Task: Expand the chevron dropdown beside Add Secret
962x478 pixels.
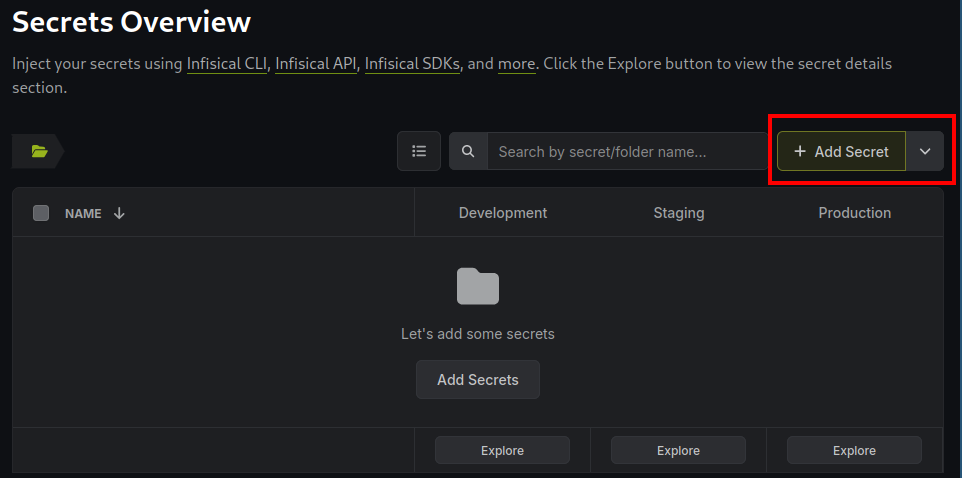Action: point(925,151)
